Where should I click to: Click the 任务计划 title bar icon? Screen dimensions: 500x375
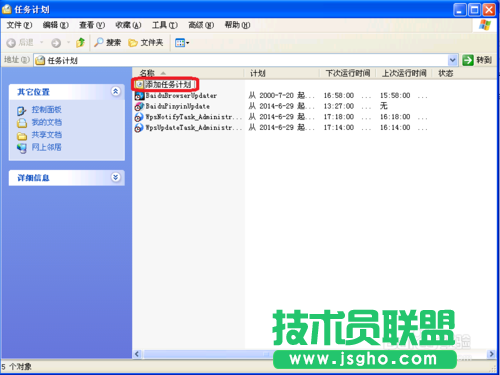coord(7,9)
